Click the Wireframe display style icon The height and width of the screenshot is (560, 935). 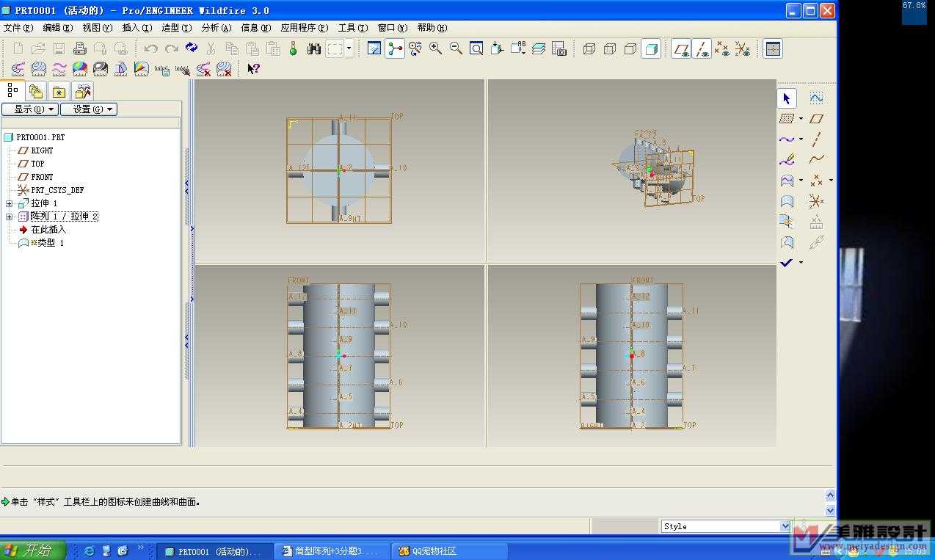click(x=589, y=48)
